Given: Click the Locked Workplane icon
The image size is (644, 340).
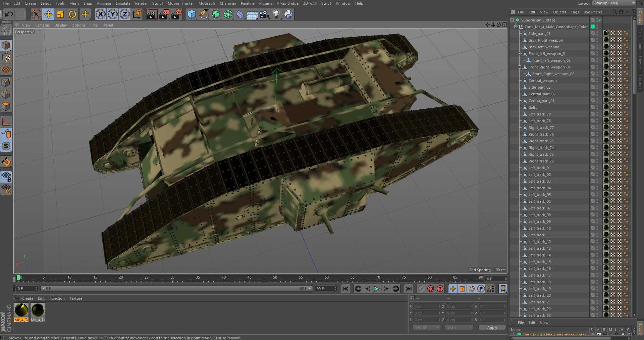Looking at the screenshot, I should [x=6, y=177].
